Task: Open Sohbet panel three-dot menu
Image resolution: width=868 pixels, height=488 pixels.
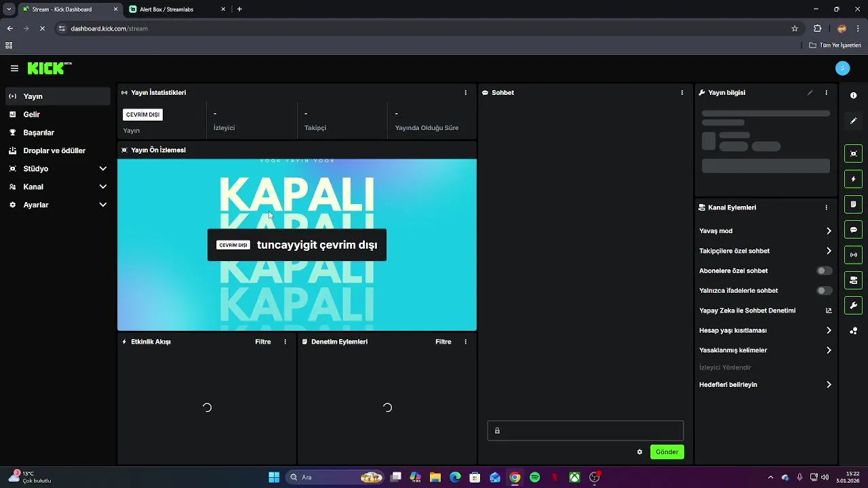Action: 682,93
